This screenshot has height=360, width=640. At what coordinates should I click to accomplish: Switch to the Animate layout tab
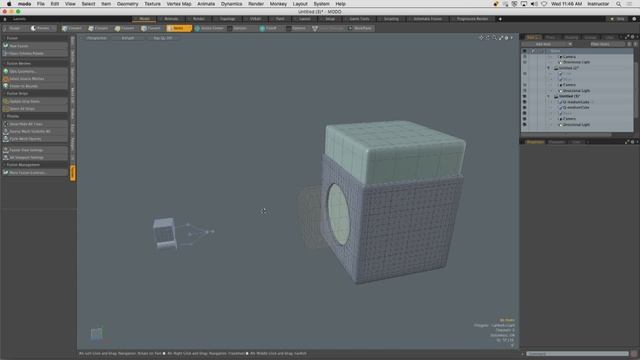click(x=171, y=19)
